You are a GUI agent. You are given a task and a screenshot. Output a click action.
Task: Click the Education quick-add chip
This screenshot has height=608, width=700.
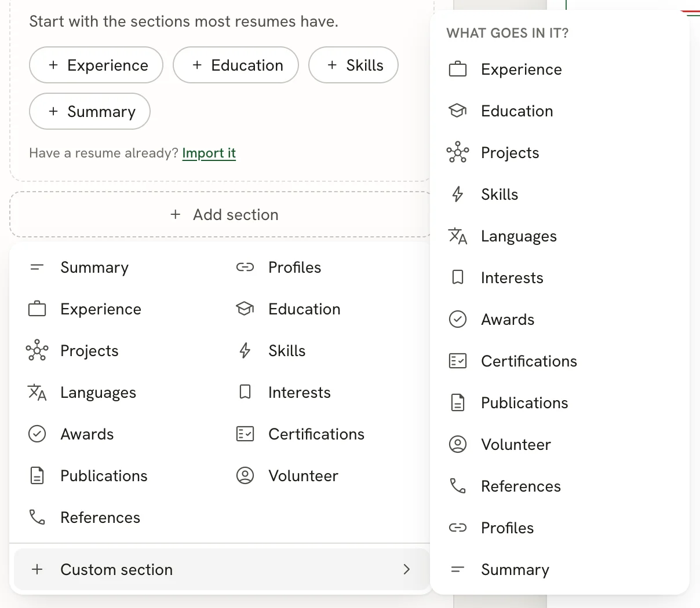pos(236,65)
